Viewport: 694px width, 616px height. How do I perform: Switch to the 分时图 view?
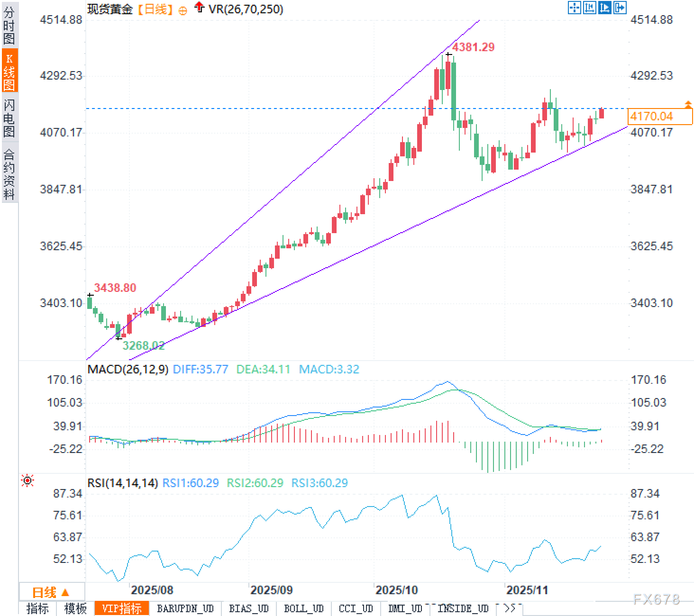9,26
